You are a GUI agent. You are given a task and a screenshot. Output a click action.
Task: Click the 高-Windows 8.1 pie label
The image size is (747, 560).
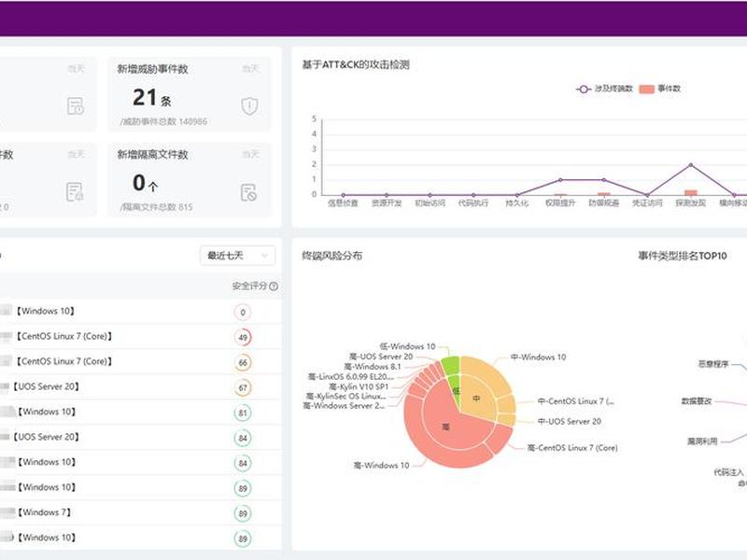pos(373,367)
